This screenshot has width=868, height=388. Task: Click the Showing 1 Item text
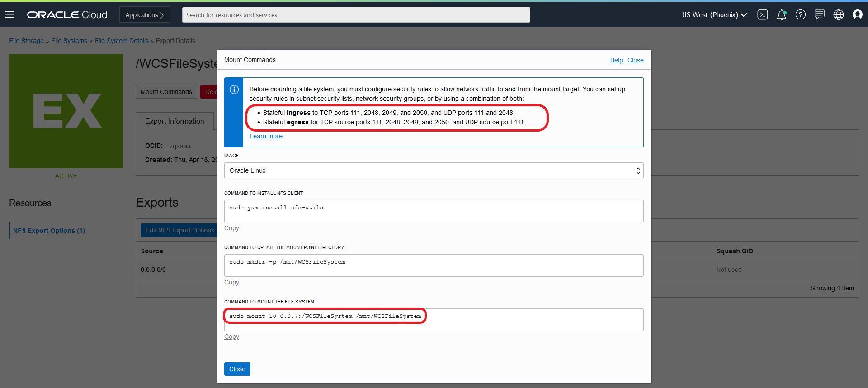[x=832, y=288]
